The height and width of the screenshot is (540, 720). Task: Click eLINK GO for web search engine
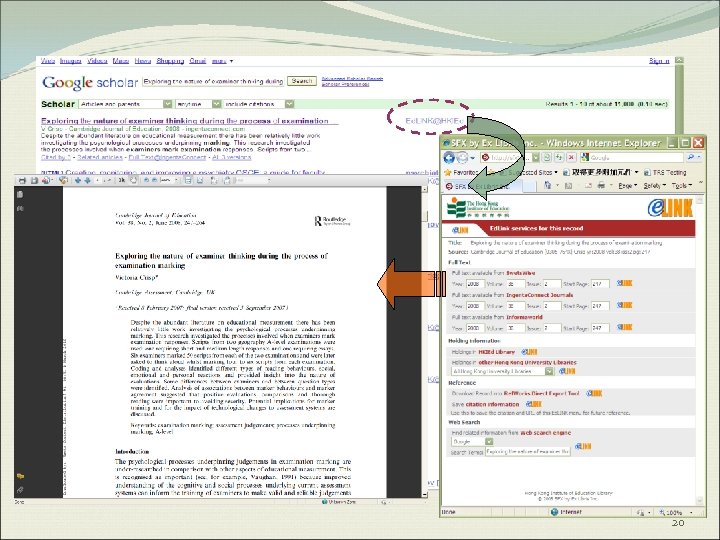[x=583, y=446]
